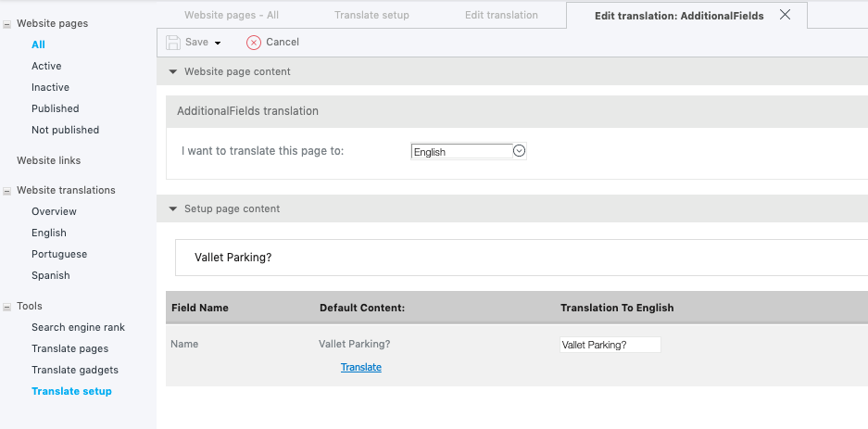
Task: Select Translate gadgets in Tools
Action: pos(75,370)
